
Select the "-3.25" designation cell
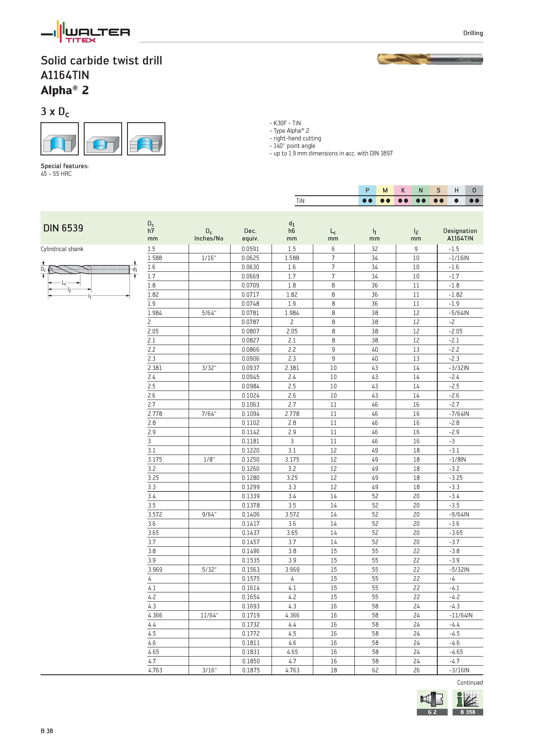456,478
